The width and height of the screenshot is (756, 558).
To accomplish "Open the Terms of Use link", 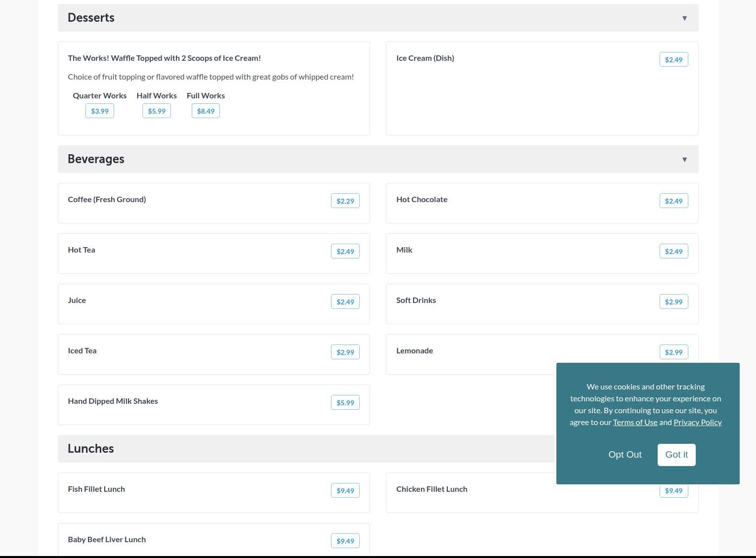I will (x=635, y=422).
